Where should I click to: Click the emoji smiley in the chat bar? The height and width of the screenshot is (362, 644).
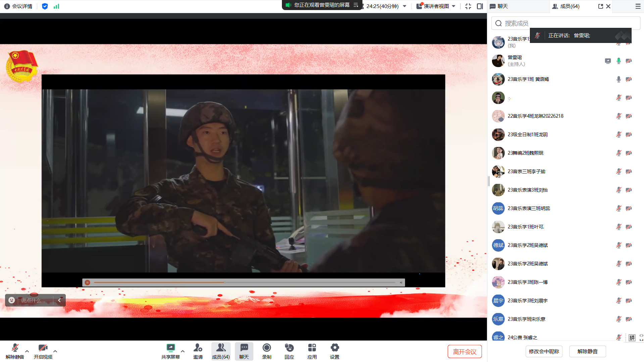[12, 300]
